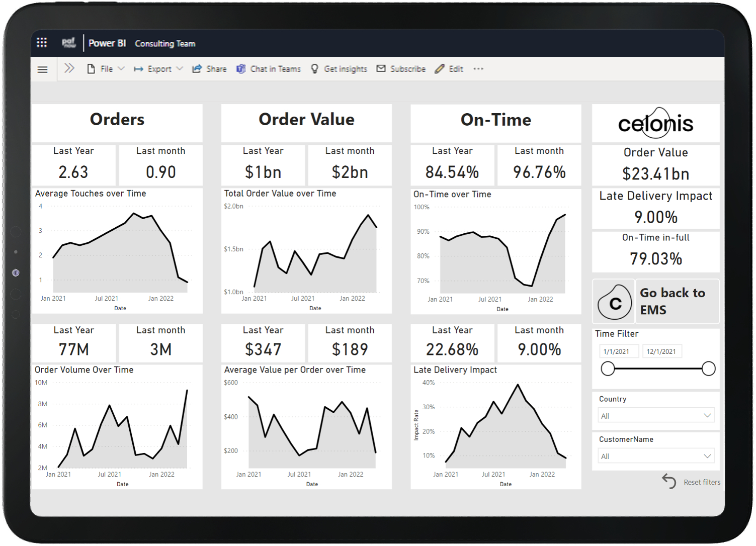The width and height of the screenshot is (756, 546).
Task: Click the Subscribe envelope icon
Action: pos(381,69)
